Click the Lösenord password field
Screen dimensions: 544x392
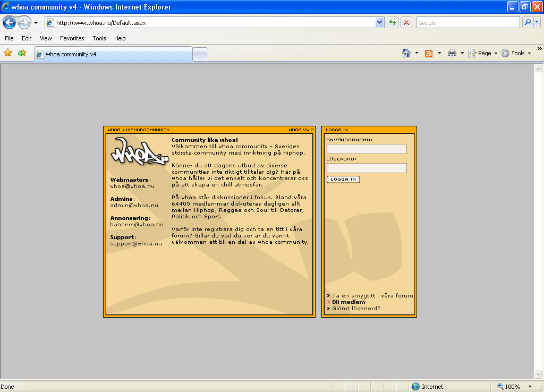[367, 168]
